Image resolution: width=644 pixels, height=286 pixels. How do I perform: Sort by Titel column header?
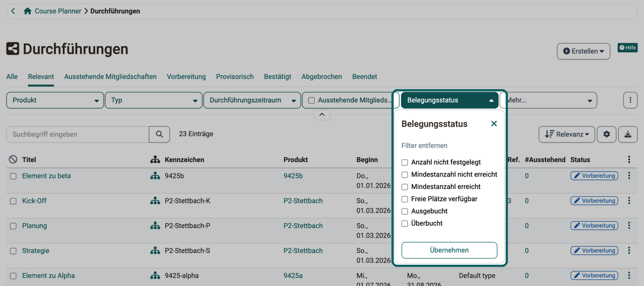tap(29, 160)
